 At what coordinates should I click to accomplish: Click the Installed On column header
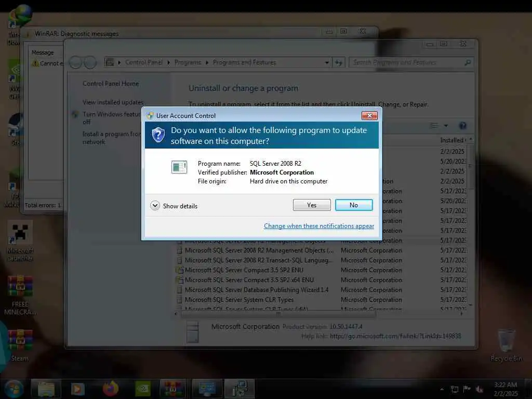click(453, 140)
